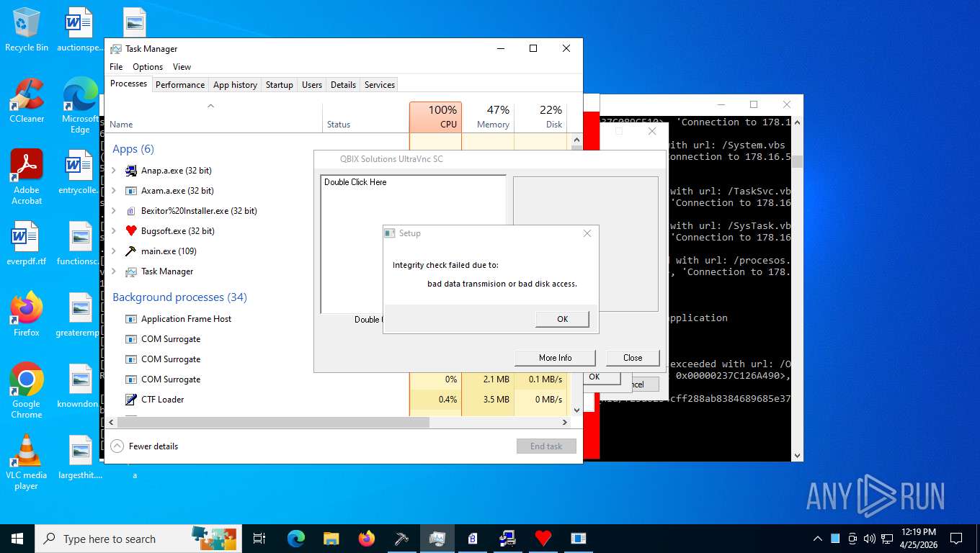Screen dimensions: 980x553
Task: Expand Bexitor%20Installer.exe process group
Action: click(114, 211)
